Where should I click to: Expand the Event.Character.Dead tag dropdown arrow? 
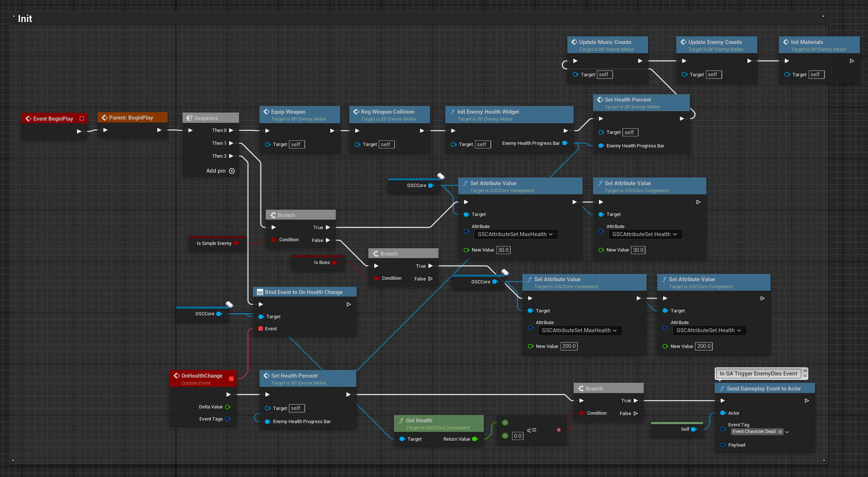coord(787,432)
